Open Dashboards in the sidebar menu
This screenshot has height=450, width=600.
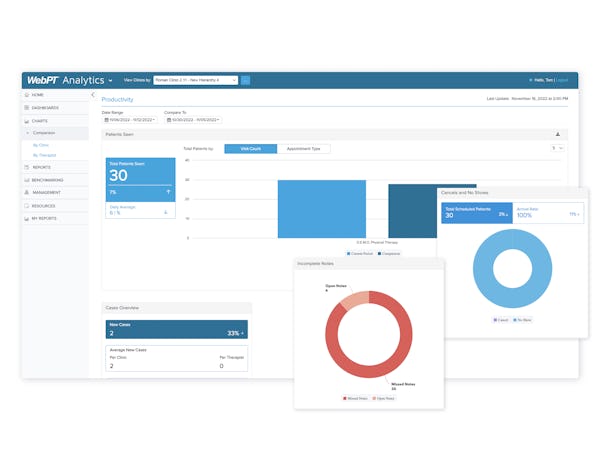click(55, 108)
